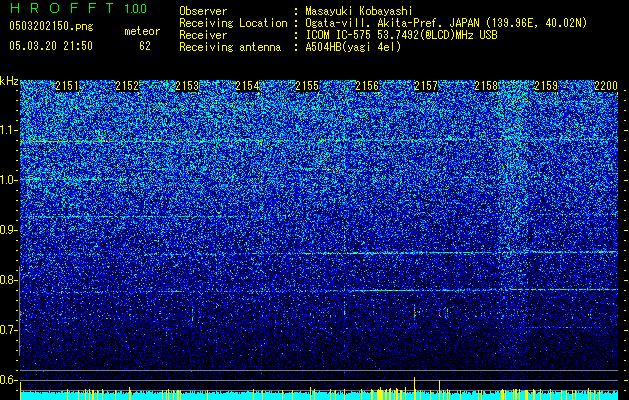Click the 2158 time marker

pyautogui.click(x=486, y=86)
